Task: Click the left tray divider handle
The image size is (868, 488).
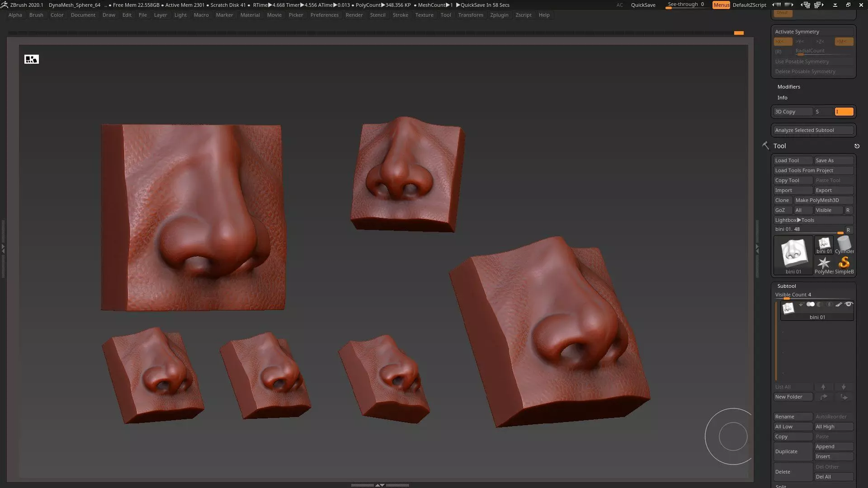Action: point(3,249)
